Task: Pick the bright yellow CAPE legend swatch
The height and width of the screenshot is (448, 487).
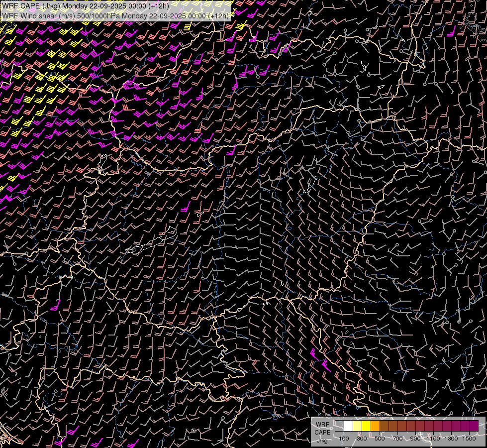Action: (x=366, y=426)
